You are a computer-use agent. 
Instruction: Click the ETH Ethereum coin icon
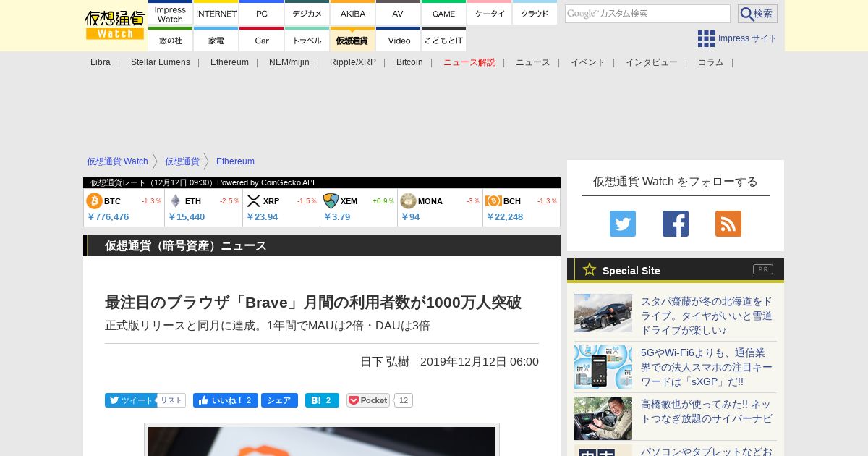point(175,200)
